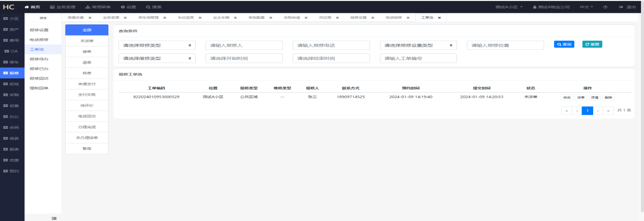Open 报修待办 in the sub menu
Image resolution: width=644 pixels, height=221 pixels.
click(x=39, y=59)
